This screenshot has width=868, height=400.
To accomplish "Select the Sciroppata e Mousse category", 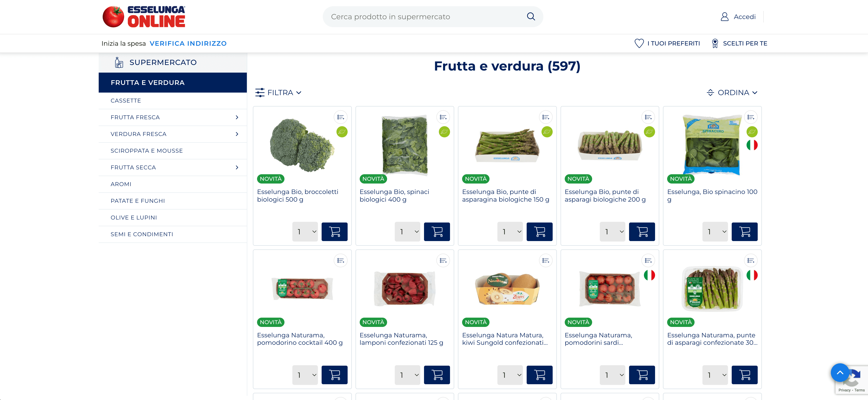I will click(x=173, y=151).
